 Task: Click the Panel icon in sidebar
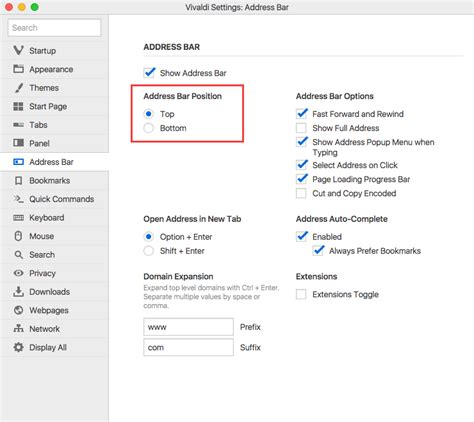pos(18,143)
